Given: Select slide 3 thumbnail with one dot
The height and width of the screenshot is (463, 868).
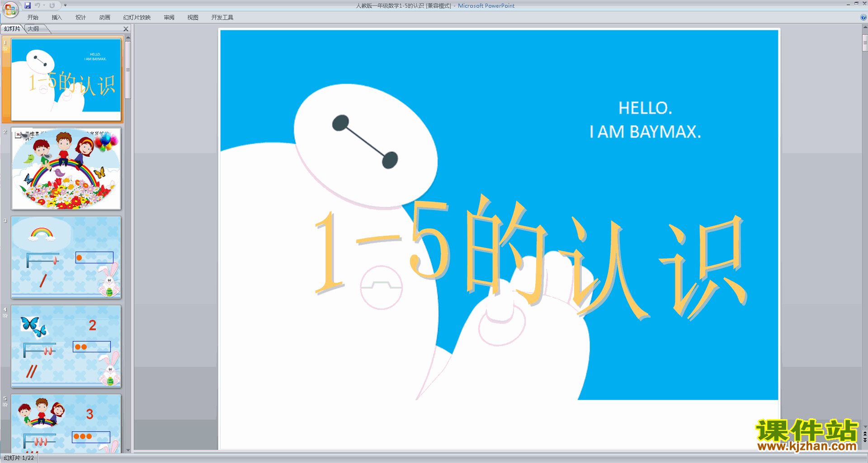Looking at the screenshot, I should 66,257.
